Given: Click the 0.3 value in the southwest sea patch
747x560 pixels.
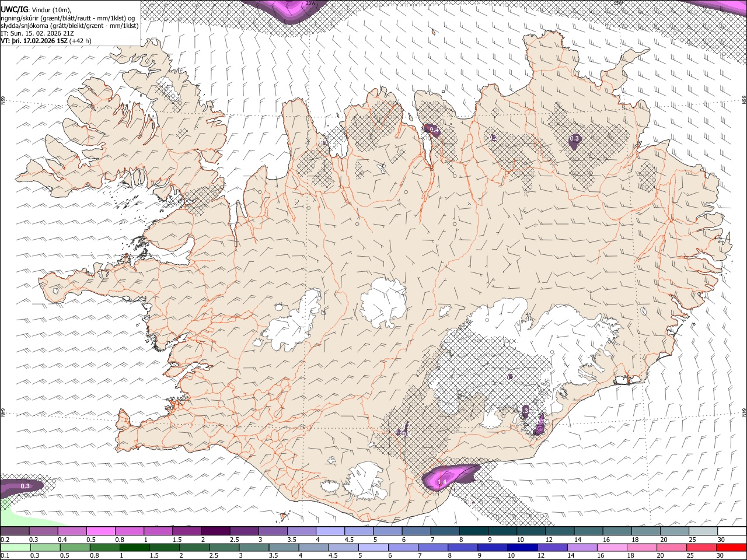Looking at the screenshot, I should (x=25, y=486).
